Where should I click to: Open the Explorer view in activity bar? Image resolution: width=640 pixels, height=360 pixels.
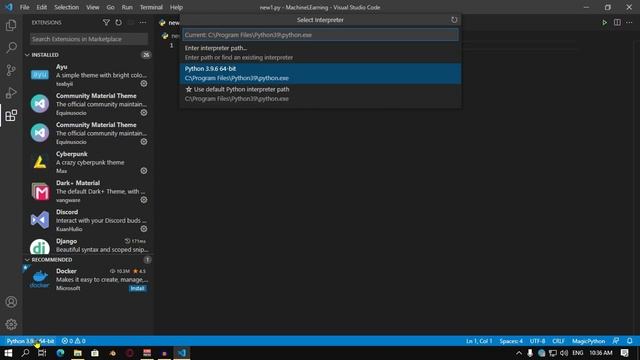pyautogui.click(x=11, y=25)
